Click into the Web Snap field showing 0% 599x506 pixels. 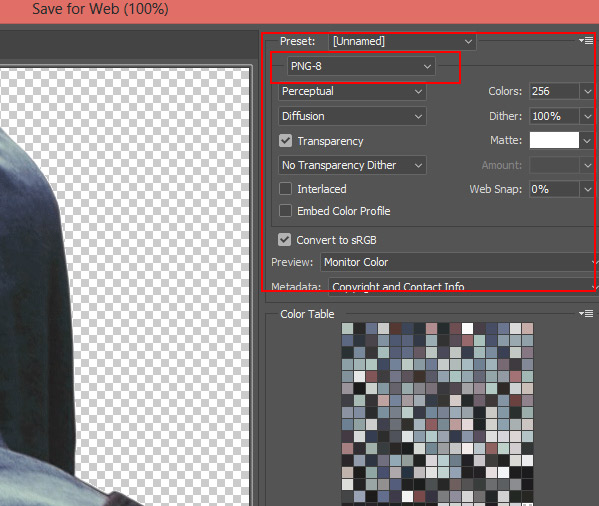click(x=554, y=189)
